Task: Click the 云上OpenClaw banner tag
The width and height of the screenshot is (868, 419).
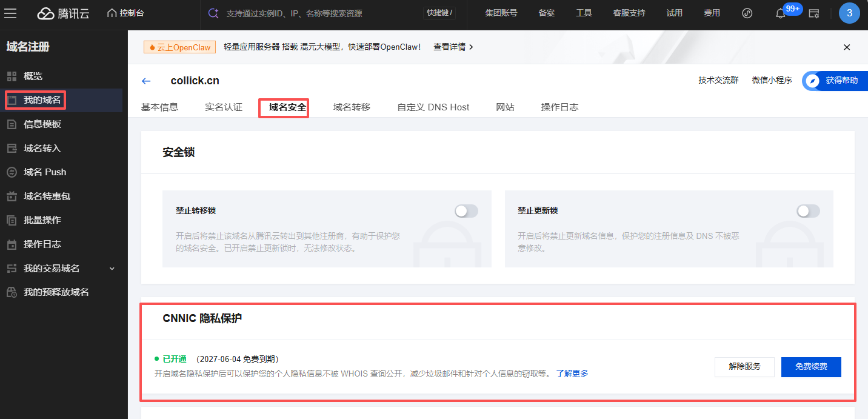Action: tap(179, 47)
